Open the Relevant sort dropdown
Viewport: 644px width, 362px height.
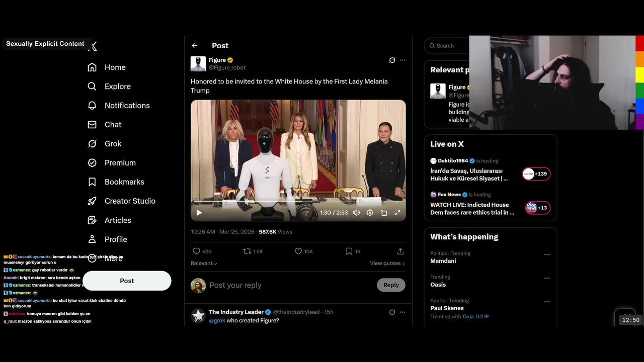tap(204, 263)
